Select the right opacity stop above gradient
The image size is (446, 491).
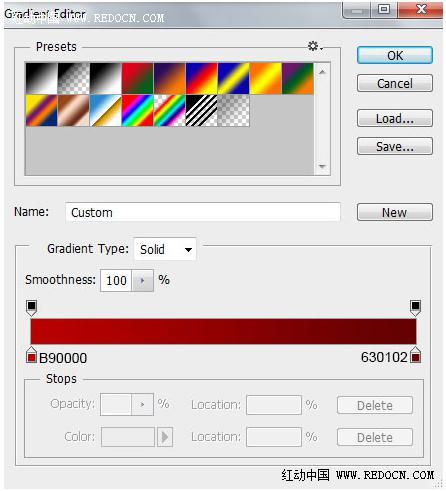click(x=415, y=308)
